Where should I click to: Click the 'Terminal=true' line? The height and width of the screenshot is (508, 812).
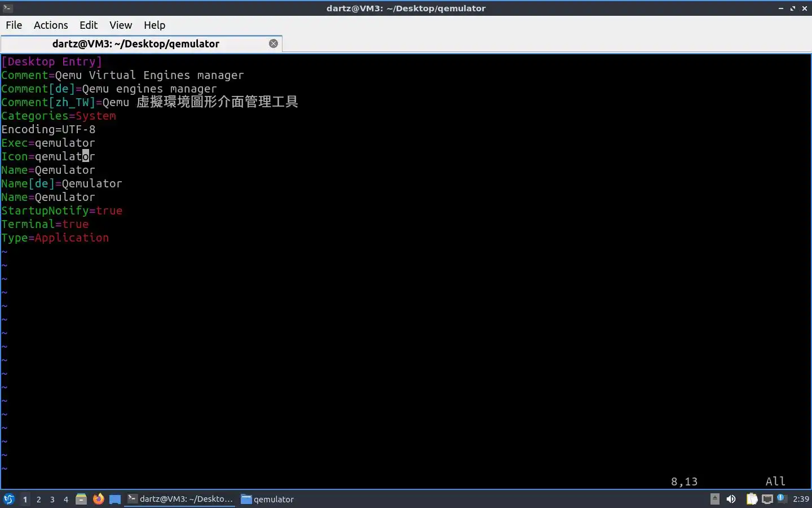click(x=45, y=224)
